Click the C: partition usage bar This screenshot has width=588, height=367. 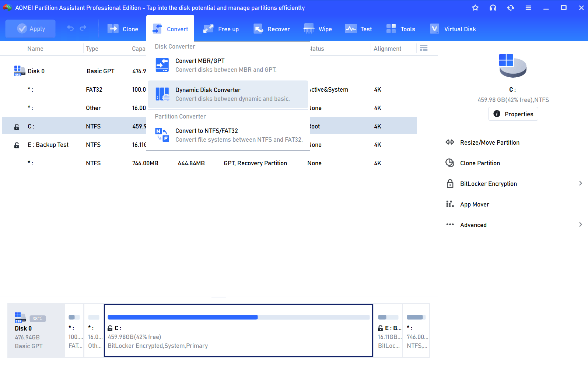pyautogui.click(x=238, y=317)
